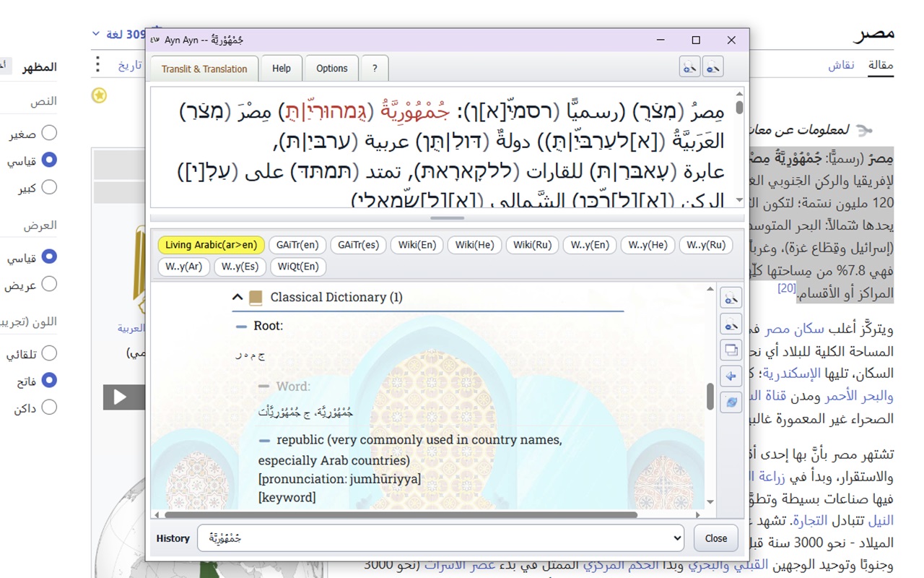Click the dictionary pane vertical scrollbar thumb
This screenshot has width=924, height=578.
pos(710,396)
